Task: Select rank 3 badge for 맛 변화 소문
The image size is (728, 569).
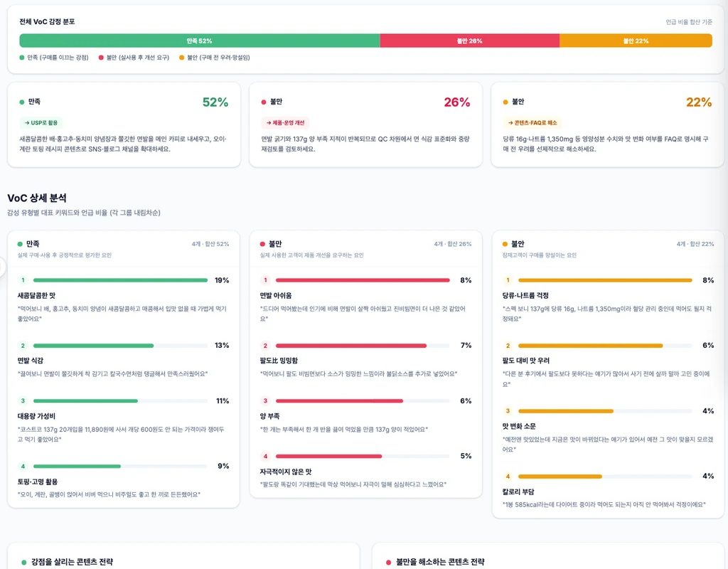Action: coord(508,411)
